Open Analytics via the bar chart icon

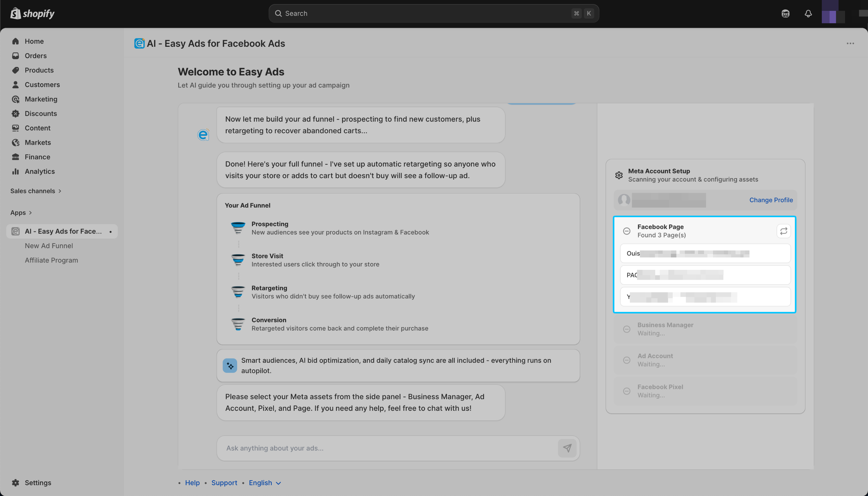coord(16,171)
